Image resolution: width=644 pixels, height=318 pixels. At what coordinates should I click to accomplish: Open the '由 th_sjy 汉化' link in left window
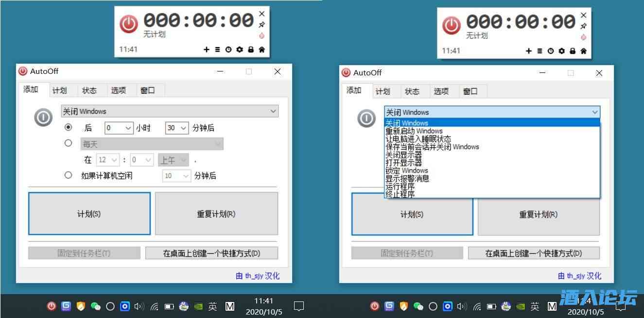[258, 276]
